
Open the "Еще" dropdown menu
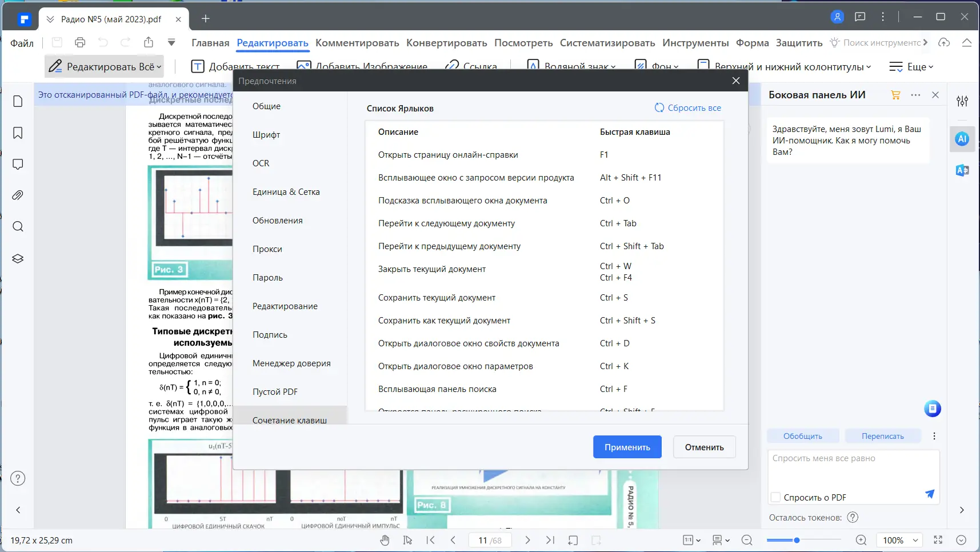[x=911, y=67]
